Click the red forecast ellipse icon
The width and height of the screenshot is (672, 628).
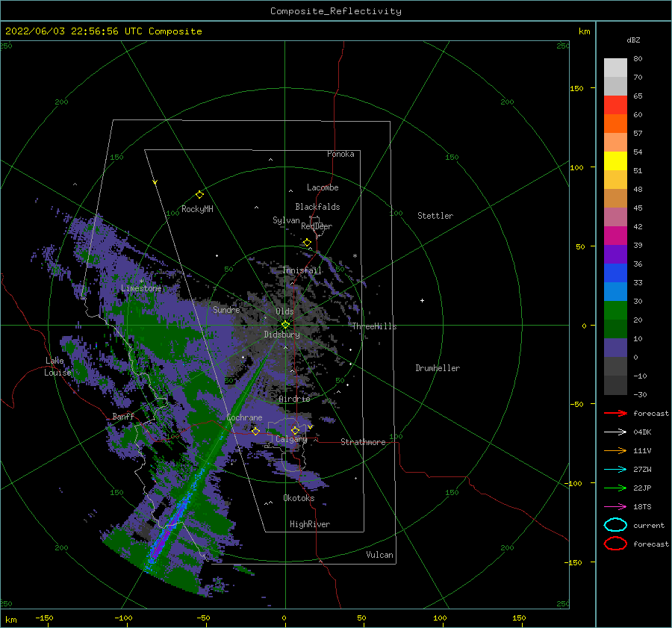coord(615,544)
